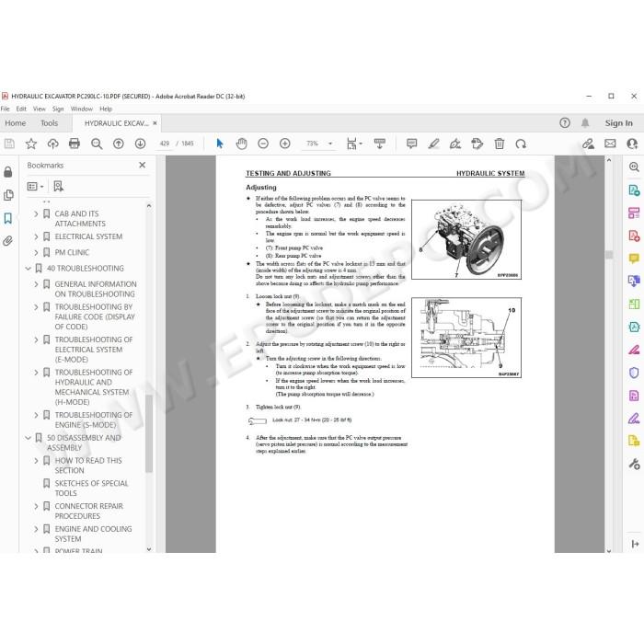Switch to Tools tab
This screenshot has height=644, width=644.
point(49,123)
